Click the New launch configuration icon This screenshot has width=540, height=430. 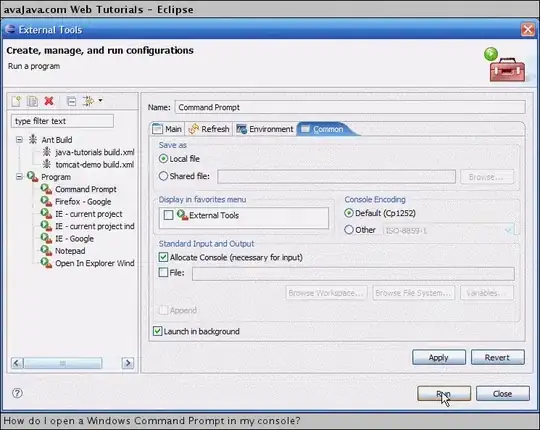(17, 101)
